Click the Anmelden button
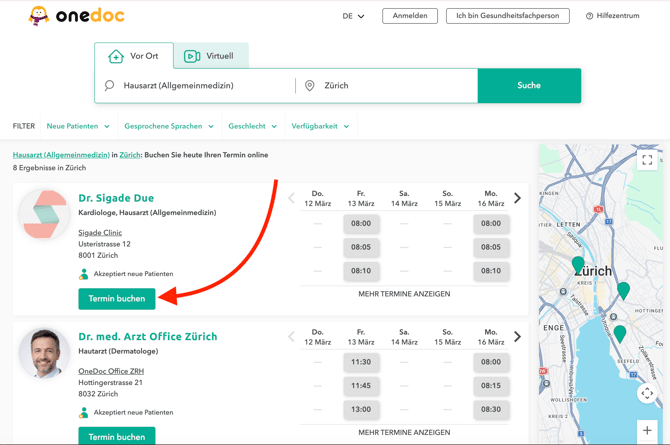Image resolution: width=670 pixels, height=445 pixels. tap(410, 16)
